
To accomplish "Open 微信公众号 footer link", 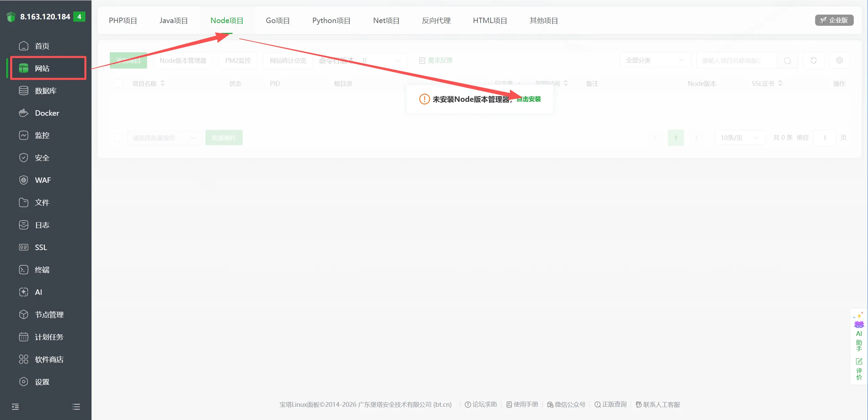I will point(566,404).
